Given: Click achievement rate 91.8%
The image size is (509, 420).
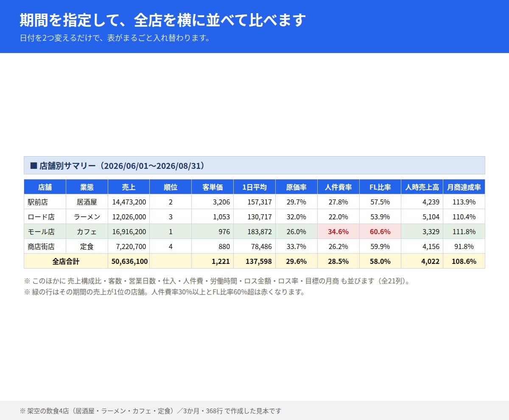Looking at the screenshot, I should (464, 246).
